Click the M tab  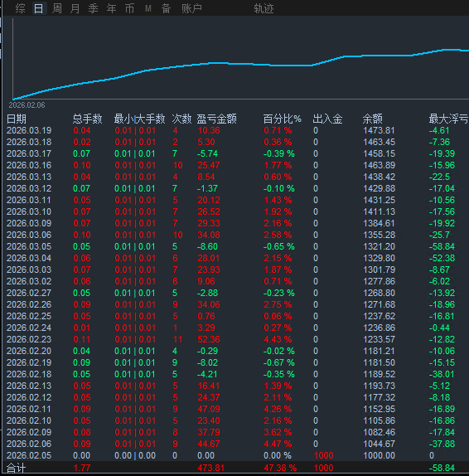[x=148, y=8]
